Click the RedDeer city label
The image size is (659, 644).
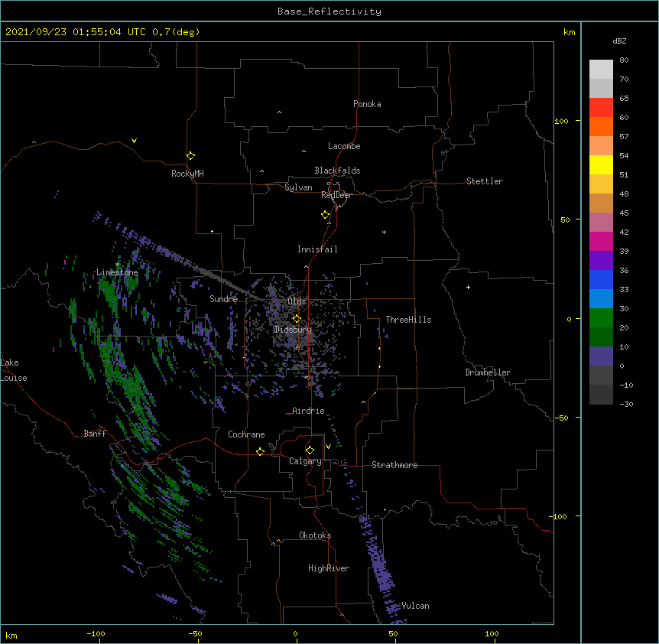point(336,195)
